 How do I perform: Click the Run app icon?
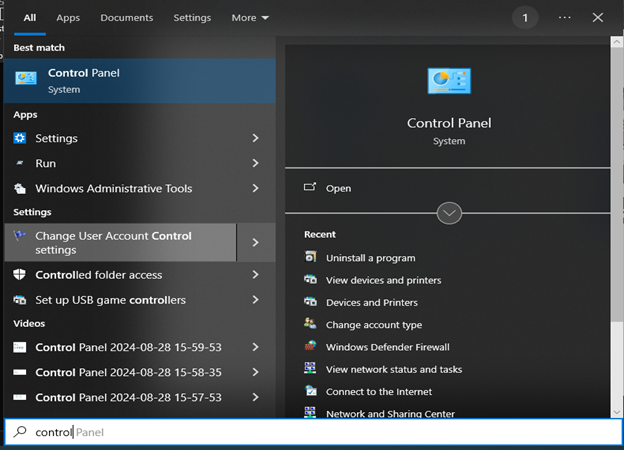click(x=20, y=163)
